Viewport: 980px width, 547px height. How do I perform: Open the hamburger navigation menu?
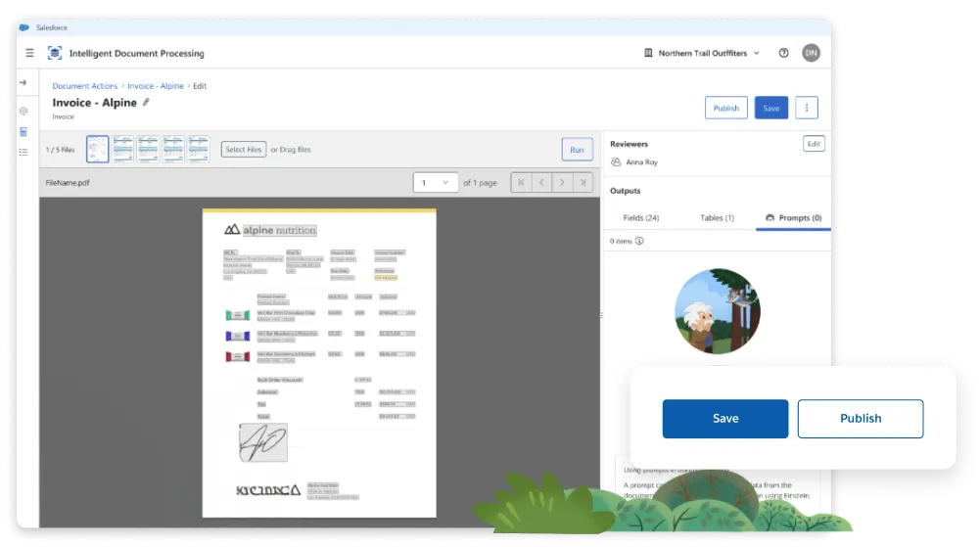tap(29, 53)
